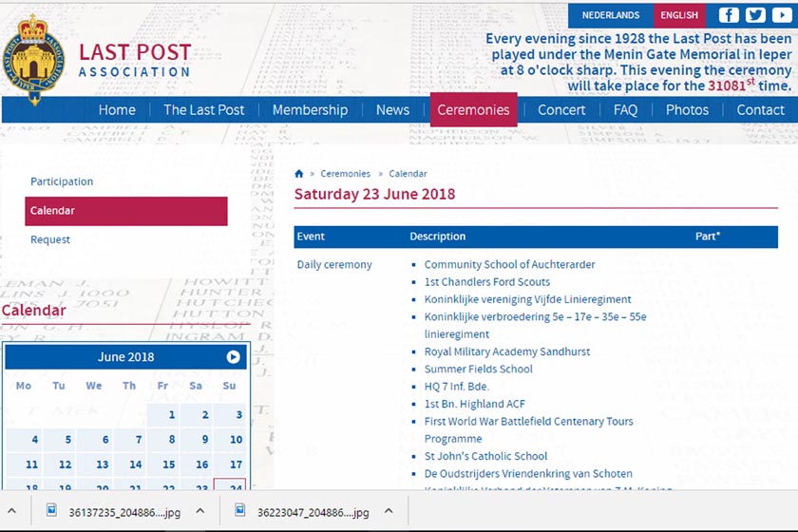Open Request in the sidebar
The width and height of the screenshot is (798, 532).
(x=49, y=239)
